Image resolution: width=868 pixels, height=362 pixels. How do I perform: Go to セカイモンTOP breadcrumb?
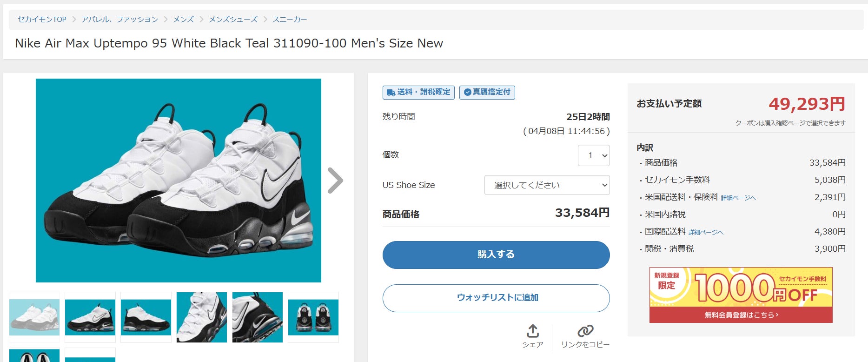coord(42,20)
